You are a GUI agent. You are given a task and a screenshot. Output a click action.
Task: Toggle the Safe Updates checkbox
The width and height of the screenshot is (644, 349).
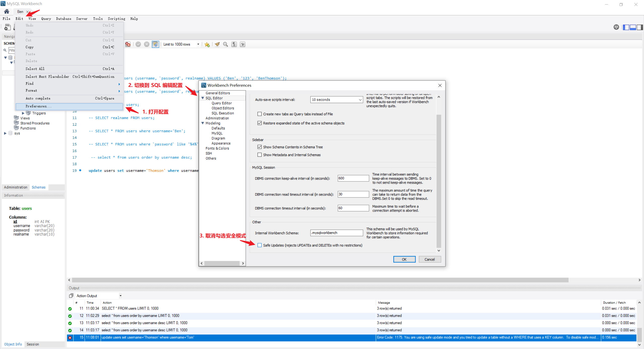coord(260,245)
